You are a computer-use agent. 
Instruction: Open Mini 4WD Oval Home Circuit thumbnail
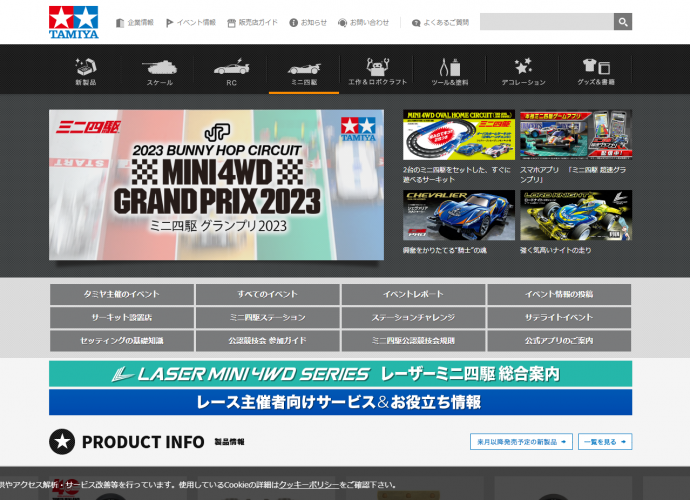click(x=459, y=135)
